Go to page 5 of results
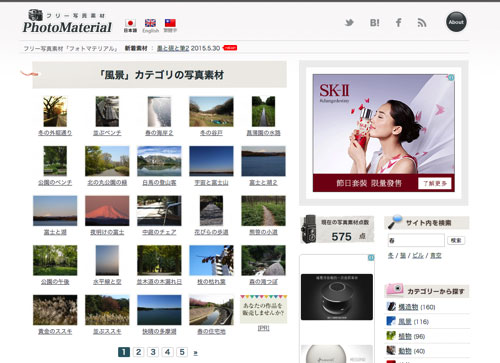500x363 pixels. click(x=182, y=352)
